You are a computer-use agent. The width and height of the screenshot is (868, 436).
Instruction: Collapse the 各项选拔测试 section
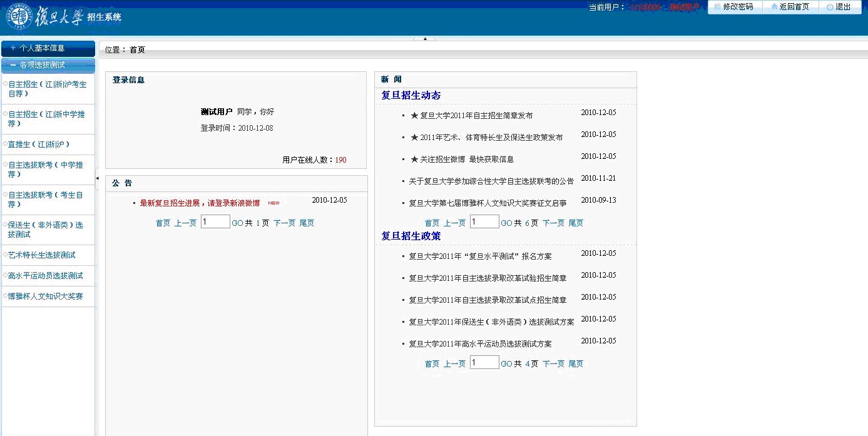[48, 65]
